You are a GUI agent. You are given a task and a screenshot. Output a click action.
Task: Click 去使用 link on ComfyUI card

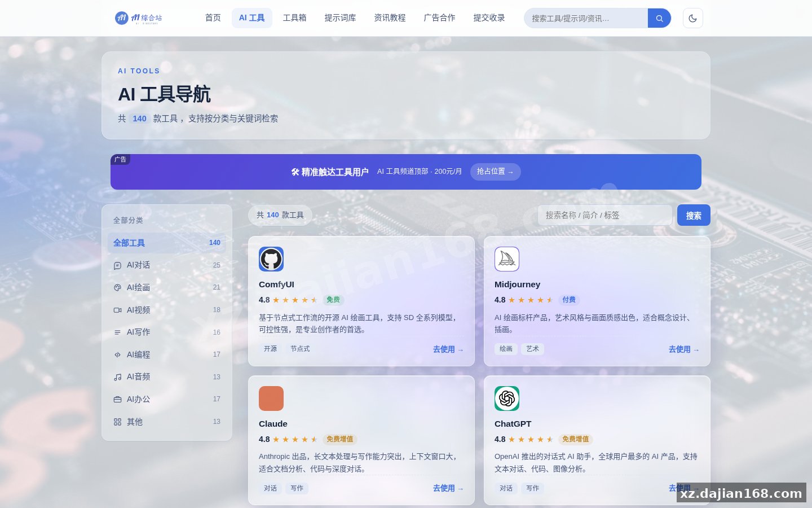click(x=448, y=349)
